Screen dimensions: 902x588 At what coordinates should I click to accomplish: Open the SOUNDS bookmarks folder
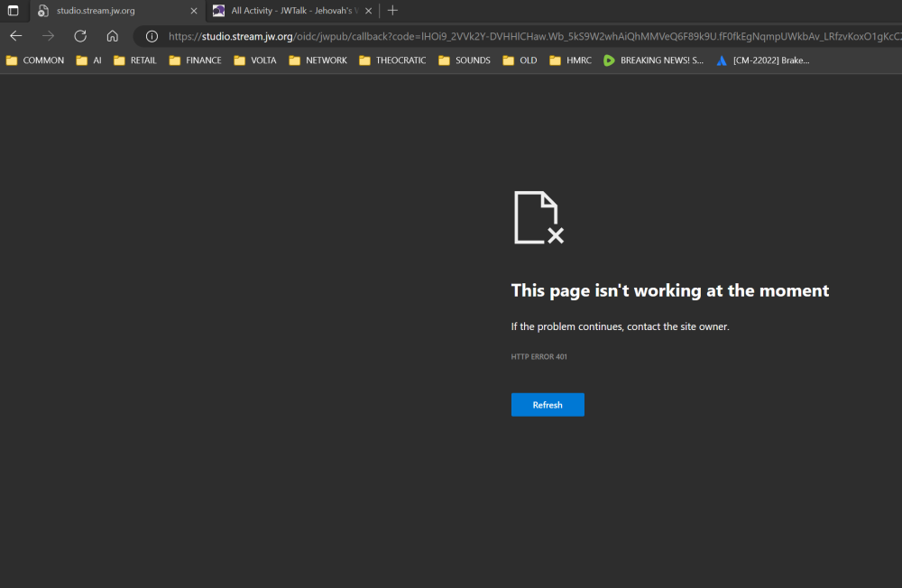coord(465,60)
